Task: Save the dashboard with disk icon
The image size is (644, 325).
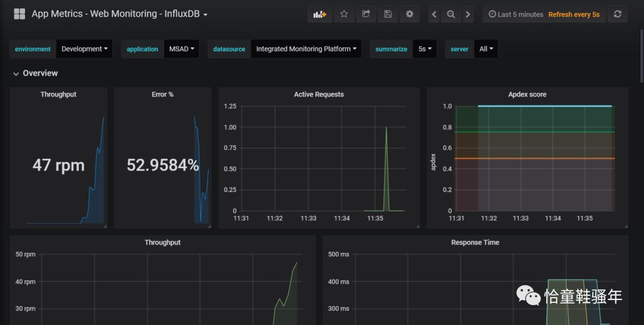Action: point(388,14)
